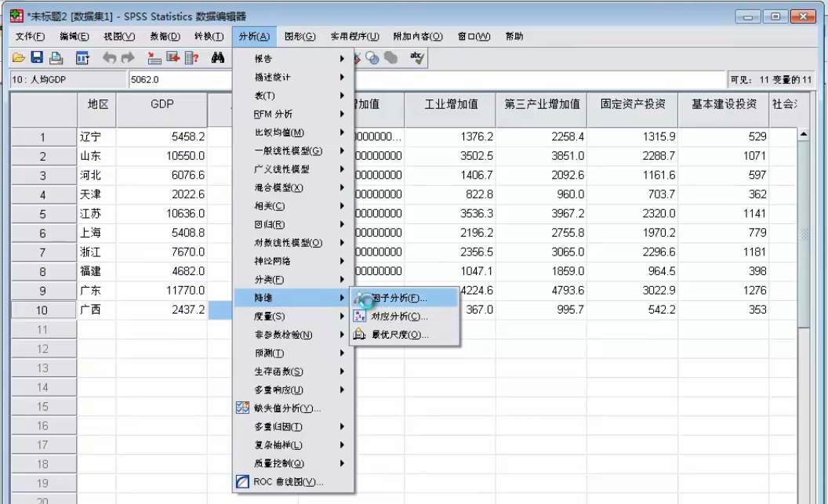Screen dimensions: 828x504
Task: Click the save file floppy icon
Action: [x=37, y=57]
